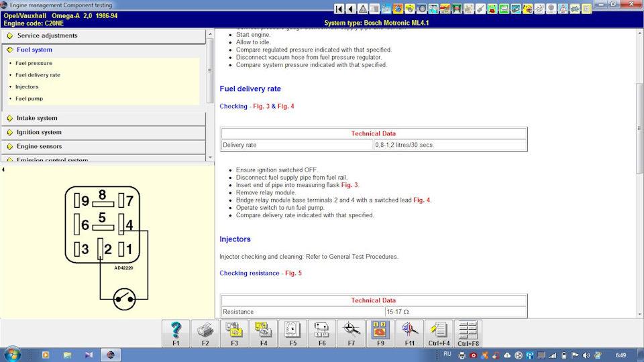Click the F4 function button

coord(263,333)
